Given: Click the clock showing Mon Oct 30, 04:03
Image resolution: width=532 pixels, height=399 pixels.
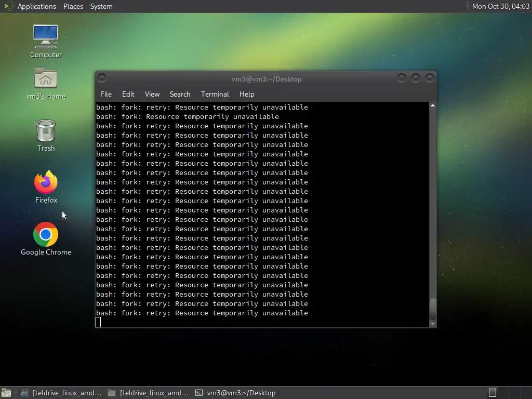Looking at the screenshot, I should 500,6.
